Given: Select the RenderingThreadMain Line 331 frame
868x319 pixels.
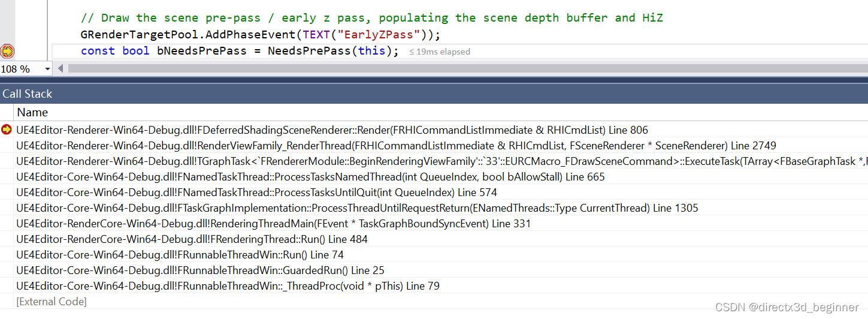Looking at the screenshot, I should pos(273,224).
